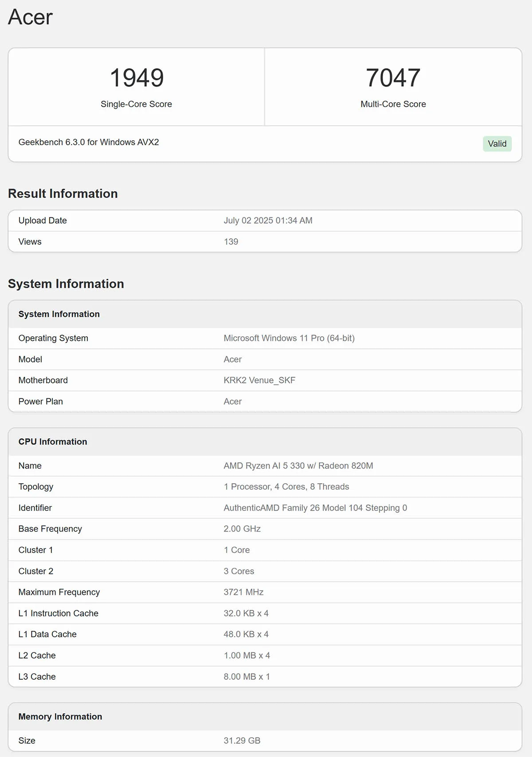Select the L3 Cache 8.00 MB value
The height and width of the screenshot is (757, 532).
point(246,677)
